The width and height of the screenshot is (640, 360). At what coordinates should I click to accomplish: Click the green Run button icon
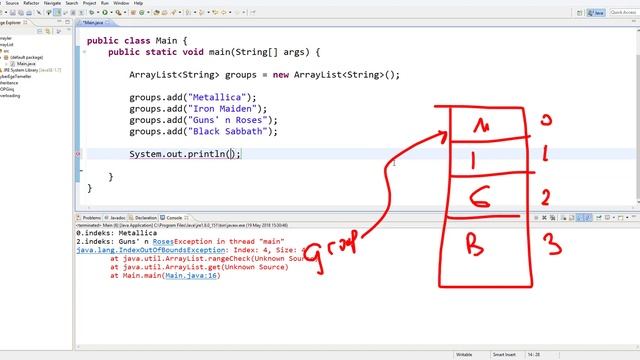coord(105,13)
